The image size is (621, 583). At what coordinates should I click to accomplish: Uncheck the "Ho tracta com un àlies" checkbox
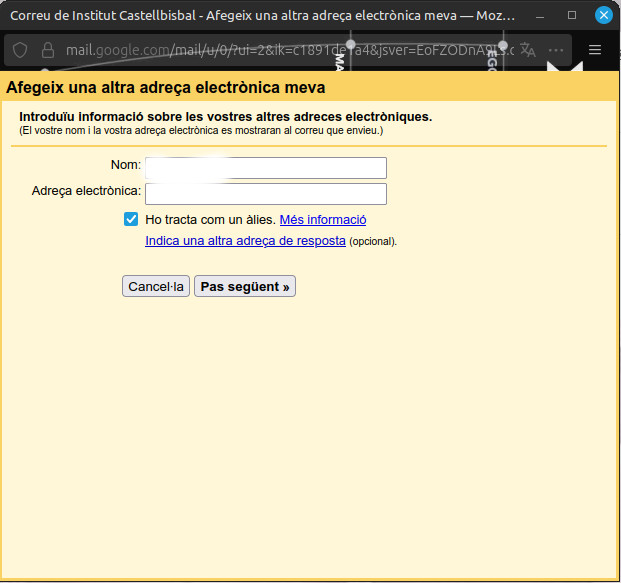[131, 220]
